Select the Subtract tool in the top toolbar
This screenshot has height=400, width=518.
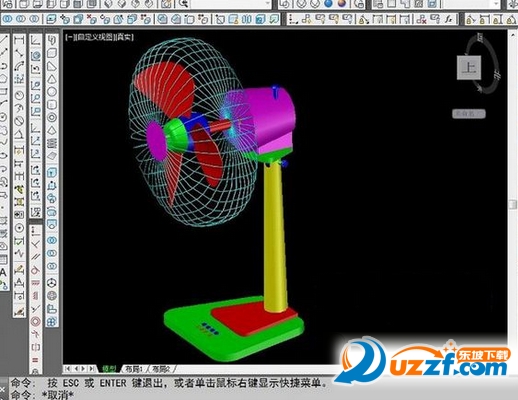21,19
